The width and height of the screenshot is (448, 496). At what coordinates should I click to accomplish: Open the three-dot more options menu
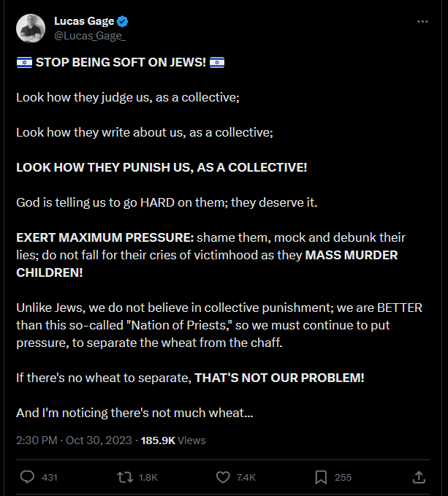point(422,21)
